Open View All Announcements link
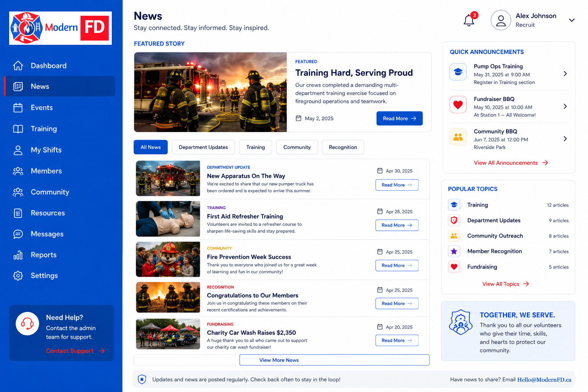This screenshot has width=588, height=392. click(x=511, y=163)
